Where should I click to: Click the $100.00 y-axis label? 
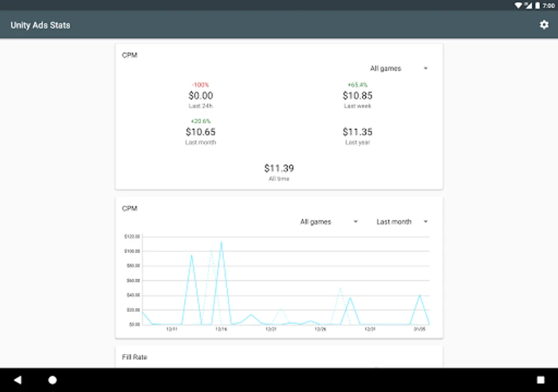(x=132, y=251)
